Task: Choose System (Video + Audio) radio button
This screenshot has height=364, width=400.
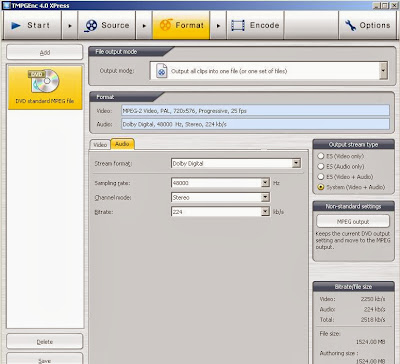Action: coord(321,187)
